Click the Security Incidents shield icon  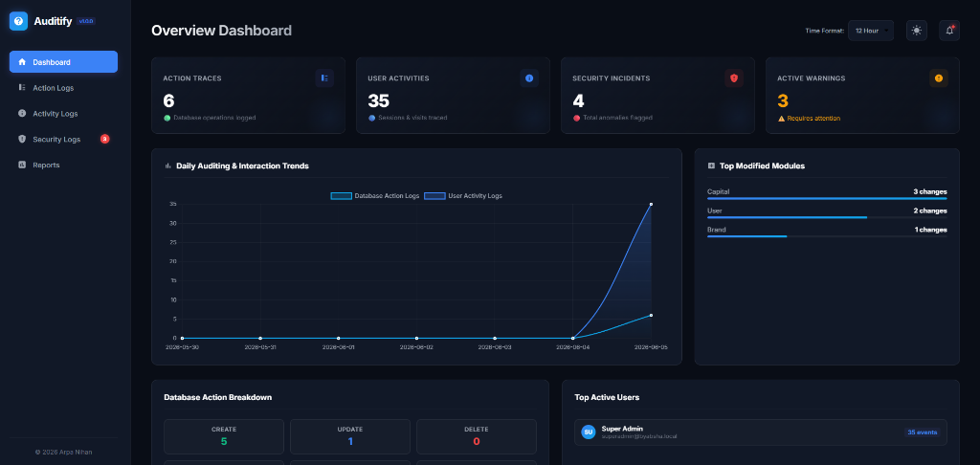click(734, 78)
